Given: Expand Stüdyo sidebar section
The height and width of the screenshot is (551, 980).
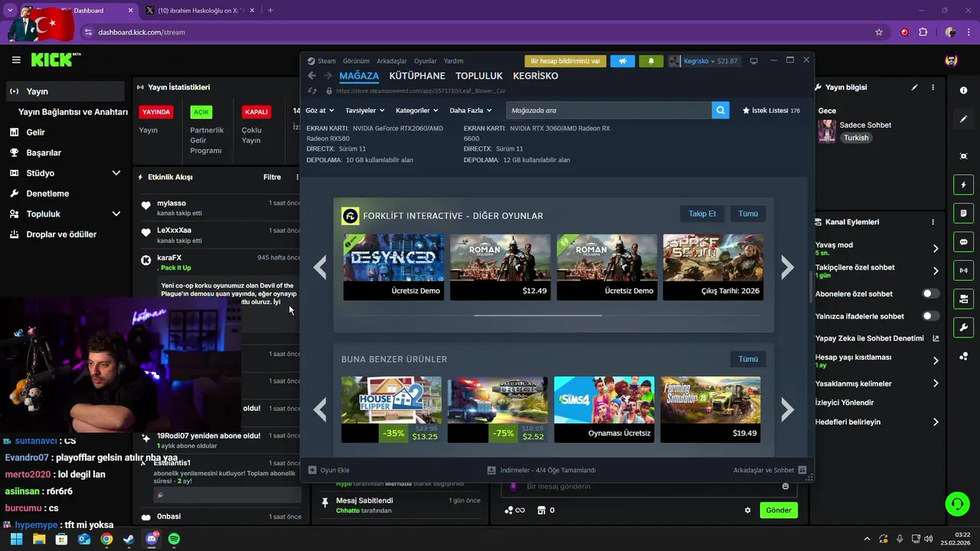Looking at the screenshot, I should point(116,173).
